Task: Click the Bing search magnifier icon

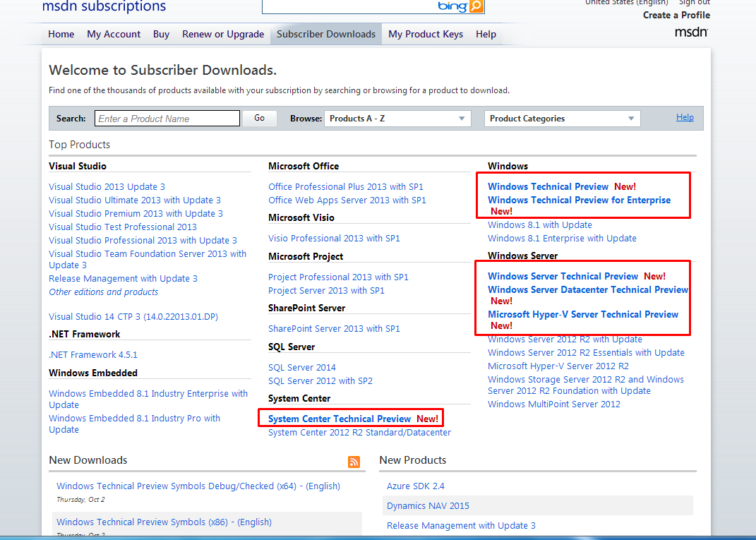Action: (476, 6)
